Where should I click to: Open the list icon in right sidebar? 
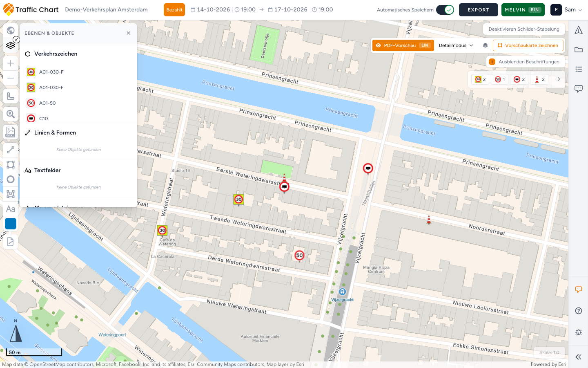tap(579, 69)
